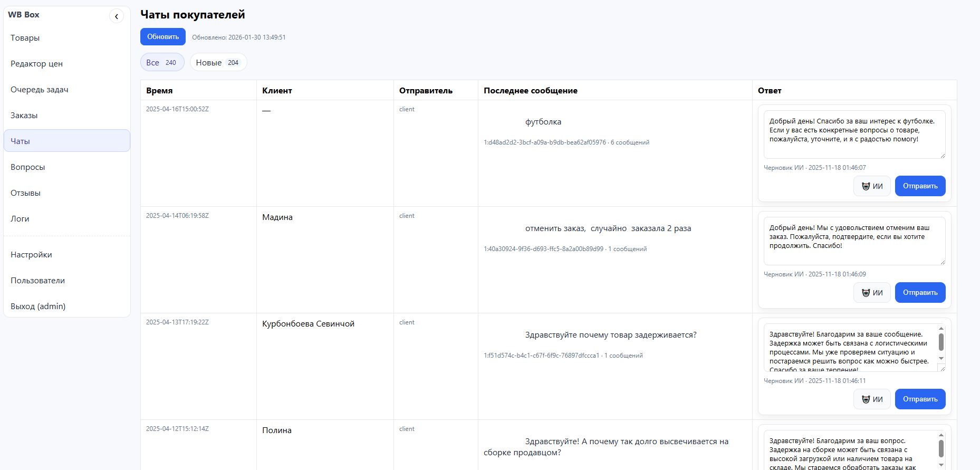This screenshot has height=470, width=980.
Task: Click Выход (admin) to log out
Action: click(38, 306)
